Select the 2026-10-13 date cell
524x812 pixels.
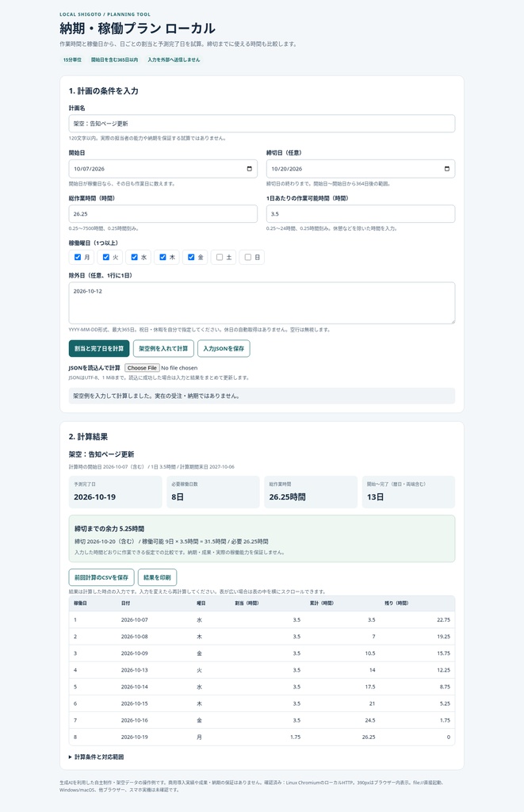(x=135, y=670)
